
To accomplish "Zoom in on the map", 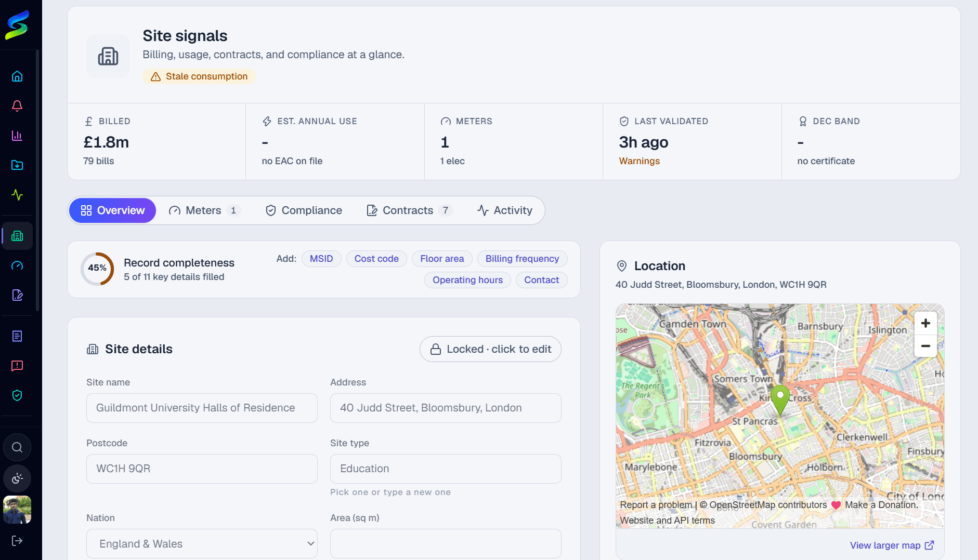I will 925,323.
